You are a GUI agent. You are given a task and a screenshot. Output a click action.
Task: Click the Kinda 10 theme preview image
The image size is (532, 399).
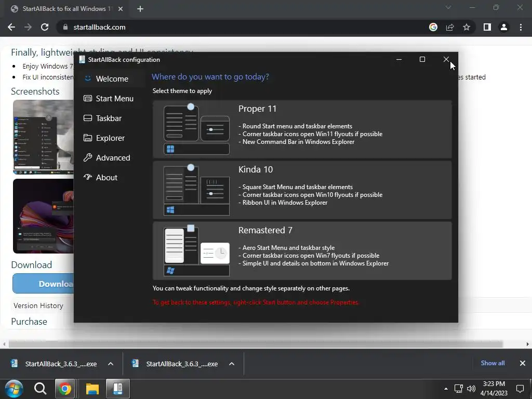(196, 190)
